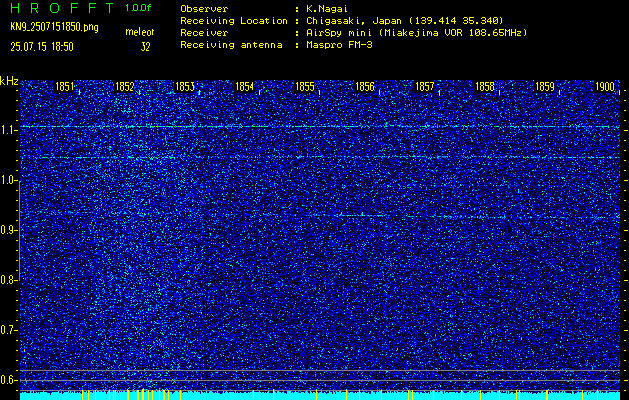
Task: Select file name KN9_2507151850.png
Action: click(55, 27)
